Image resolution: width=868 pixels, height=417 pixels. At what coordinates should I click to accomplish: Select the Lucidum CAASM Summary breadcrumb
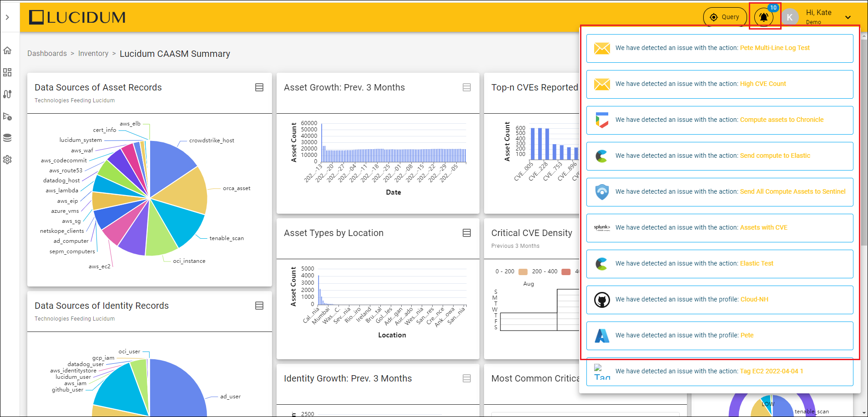[175, 54]
